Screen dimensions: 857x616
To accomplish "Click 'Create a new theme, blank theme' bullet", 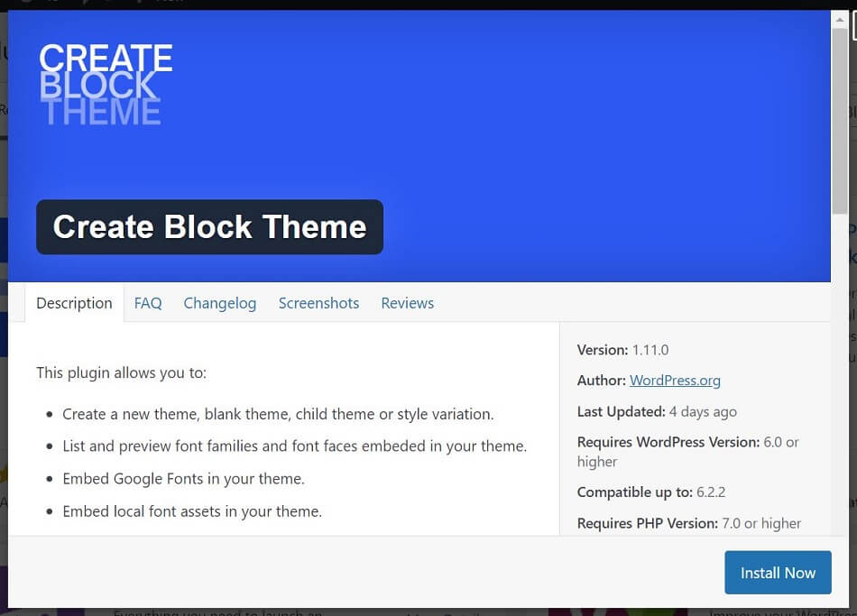I will 278,414.
